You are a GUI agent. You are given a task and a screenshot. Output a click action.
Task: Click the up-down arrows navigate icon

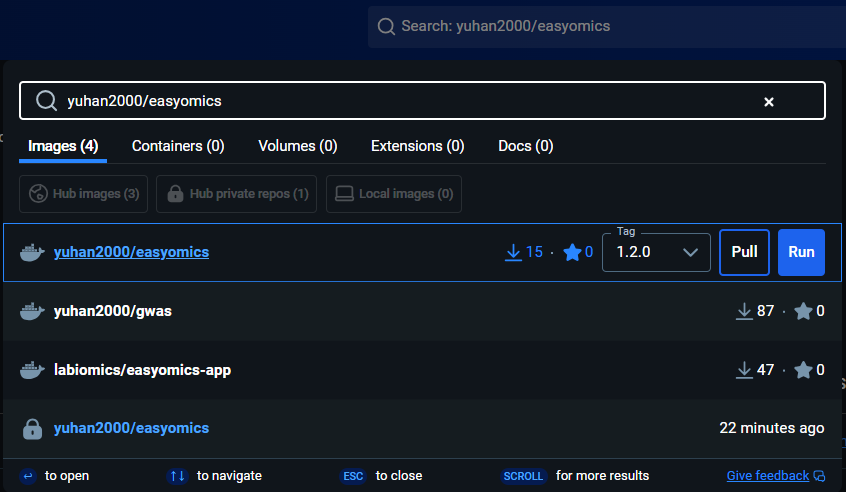[x=178, y=476]
